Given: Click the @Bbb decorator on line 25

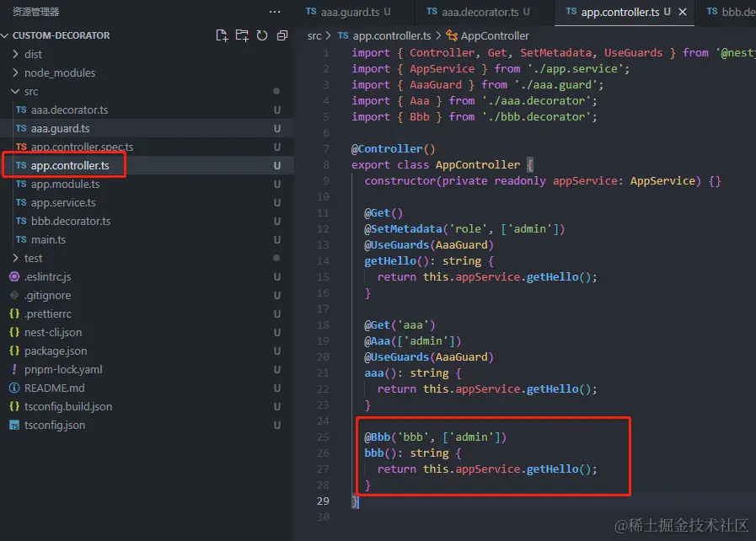Looking at the screenshot, I should [x=377, y=437].
